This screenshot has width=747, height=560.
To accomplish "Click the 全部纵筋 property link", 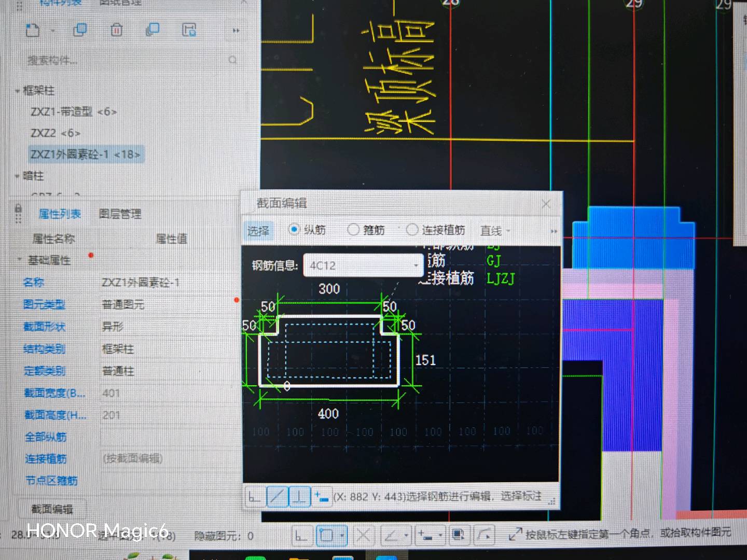I will point(46,437).
